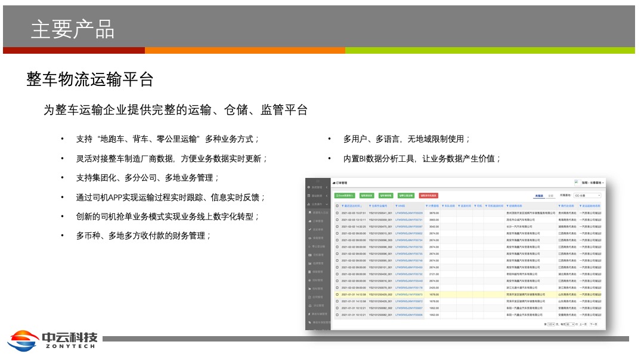
Task: Click the user avatar icon at top right
Action: coord(577,182)
